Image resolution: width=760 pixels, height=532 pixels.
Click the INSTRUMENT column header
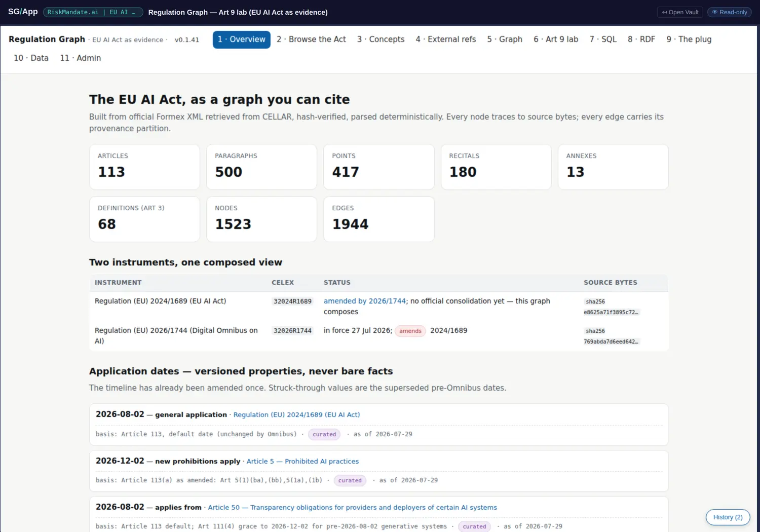[118, 283]
